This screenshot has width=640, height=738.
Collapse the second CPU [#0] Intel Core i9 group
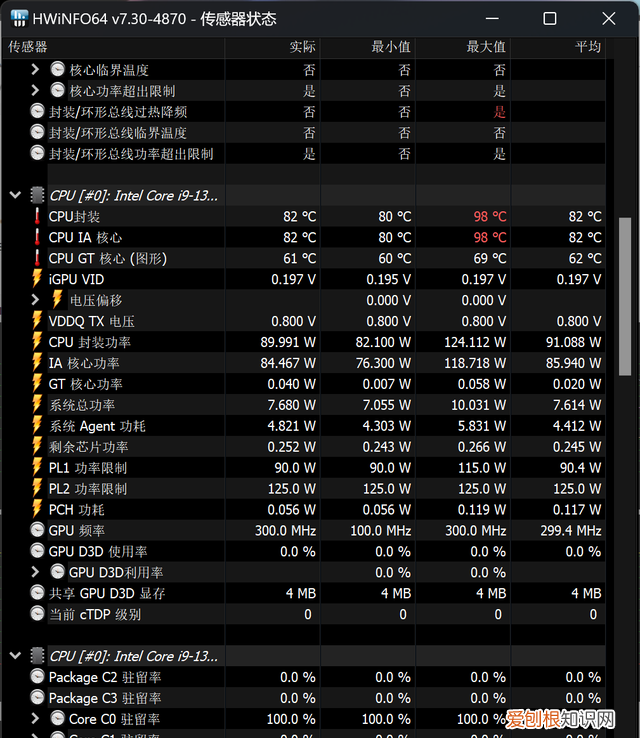point(16,656)
